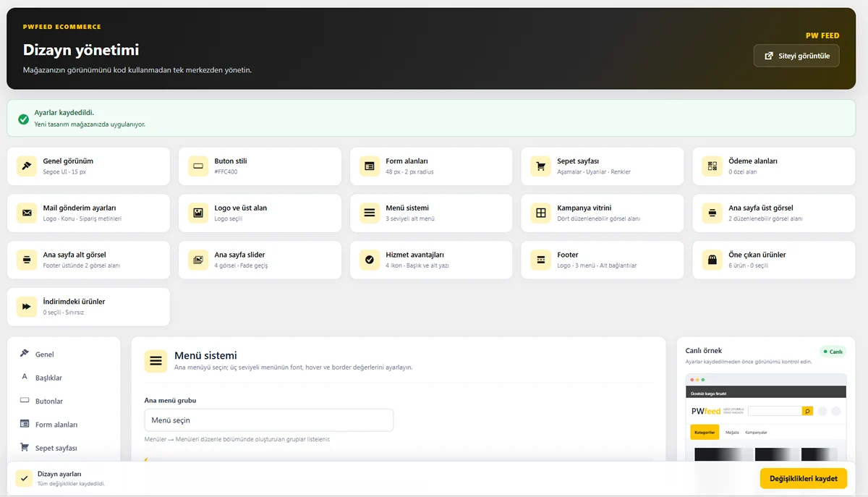Open Form alanları in the left sidebar
Screen dimensions: 868x497
pyautogui.click(x=64, y=425)
